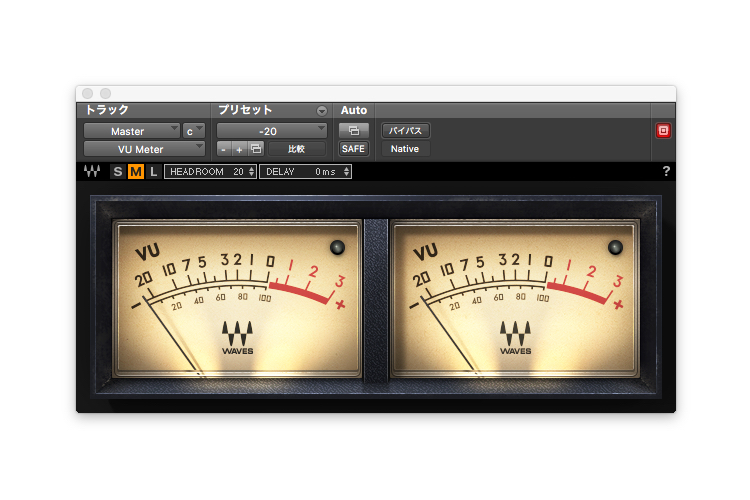Image resolution: width=750 pixels, height=500 pixels.
Task: Toggle the SAFE automation button
Action: [353, 149]
